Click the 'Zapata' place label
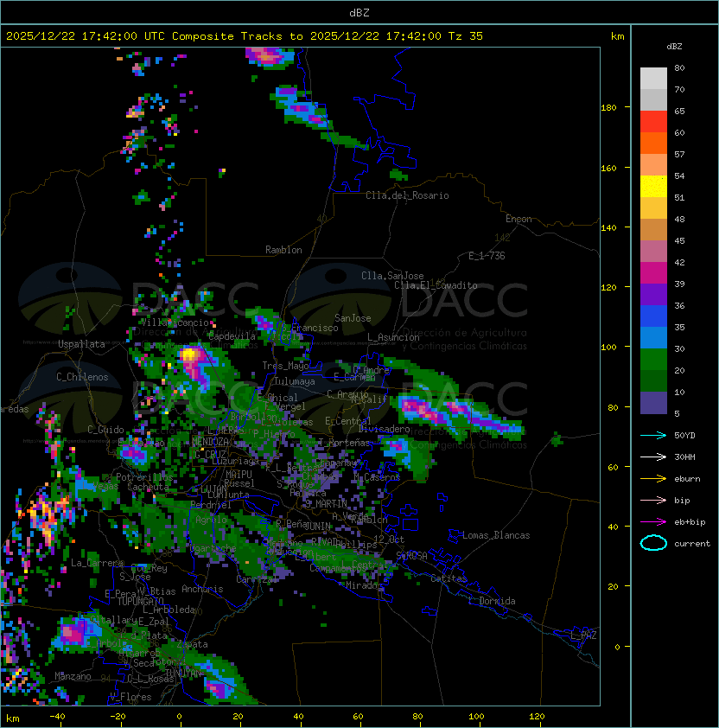This screenshot has width=719, height=728. click(x=192, y=644)
